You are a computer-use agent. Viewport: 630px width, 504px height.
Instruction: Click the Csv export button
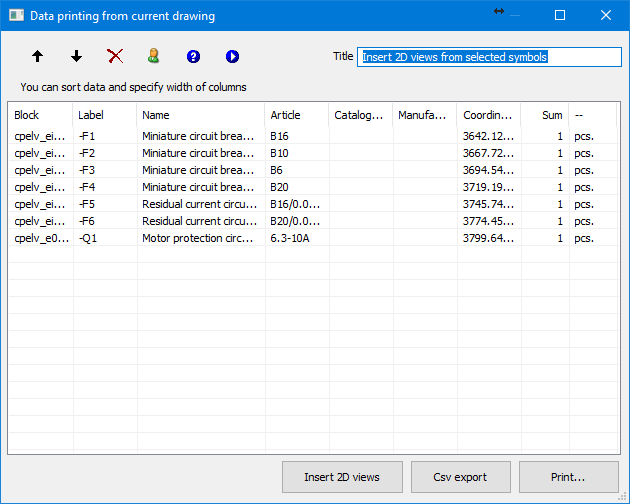(x=460, y=477)
